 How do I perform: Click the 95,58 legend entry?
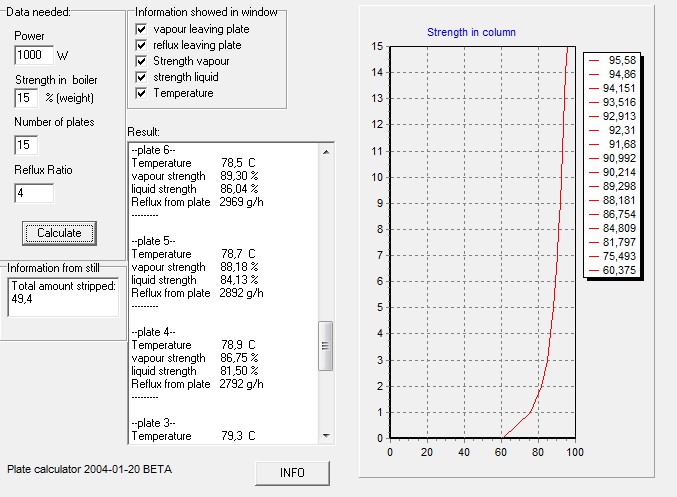click(x=622, y=60)
